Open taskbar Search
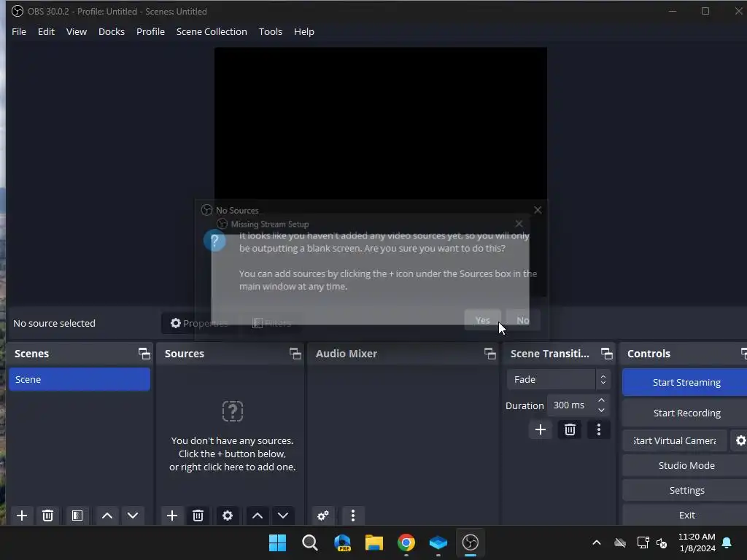This screenshot has height=560, width=747. (309, 542)
